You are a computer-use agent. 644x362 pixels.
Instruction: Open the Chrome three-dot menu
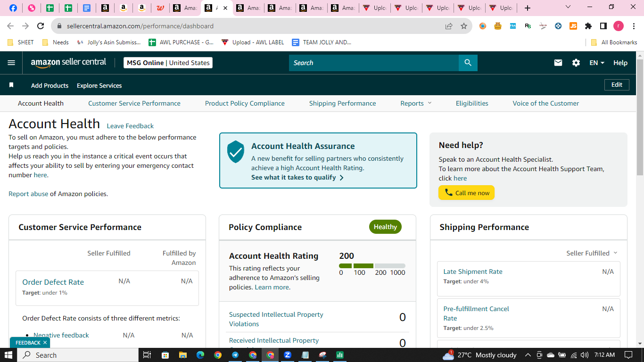click(634, 26)
